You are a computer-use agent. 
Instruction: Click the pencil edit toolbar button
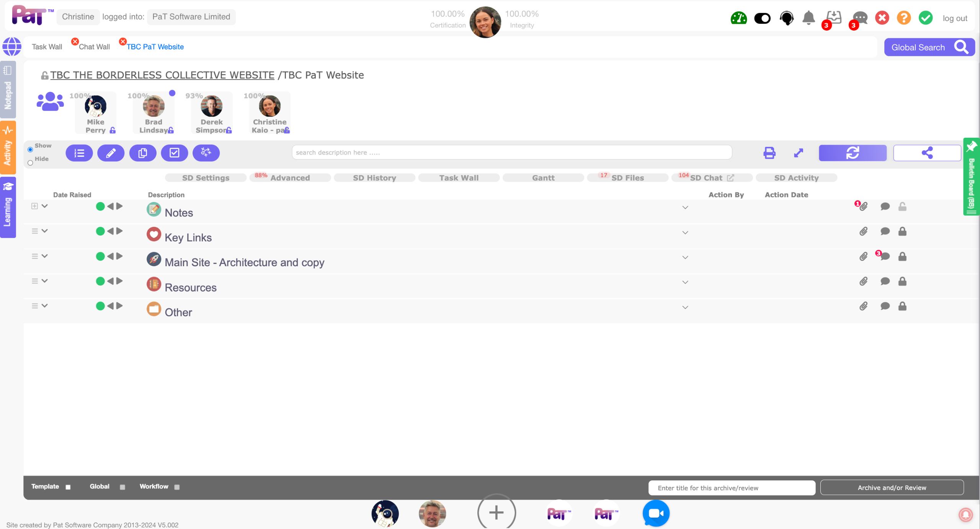pyautogui.click(x=111, y=153)
